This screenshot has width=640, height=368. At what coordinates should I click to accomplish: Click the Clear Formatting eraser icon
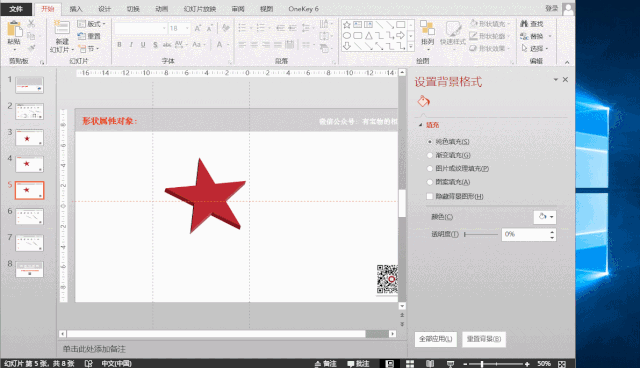point(225,28)
